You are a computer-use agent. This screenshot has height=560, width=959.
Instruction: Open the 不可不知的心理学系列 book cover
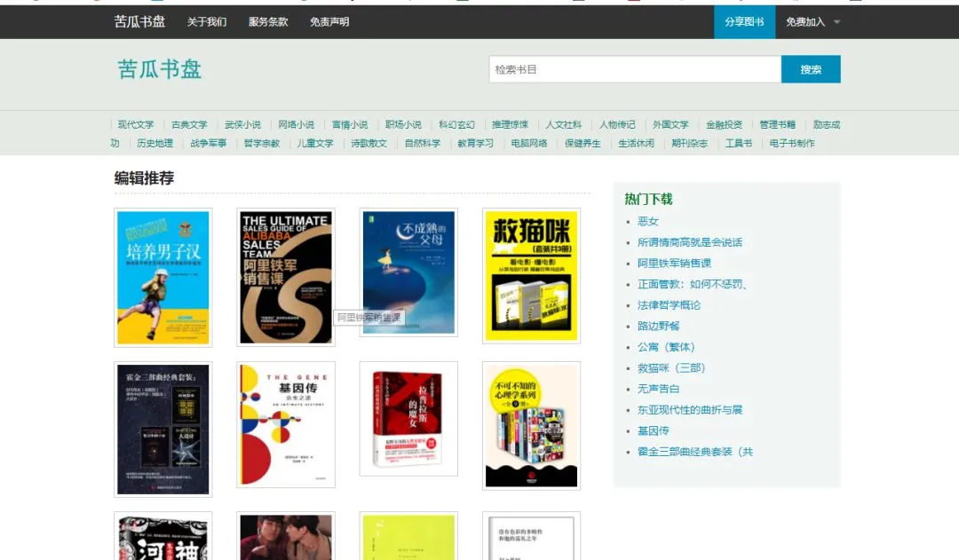coord(532,426)
